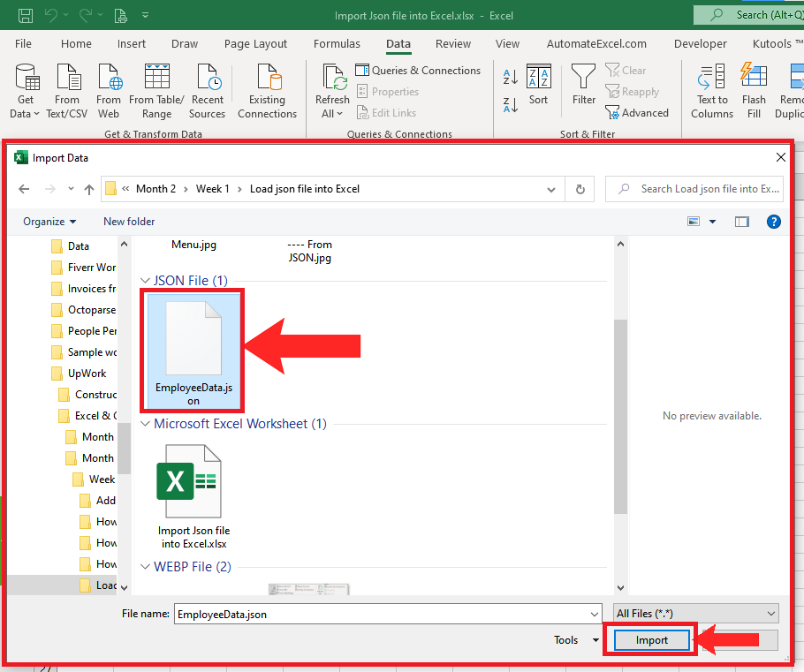This screenshot has width=804, height=672.
Task: Open the Organize dropdown
Action: (x=49, y=222)
